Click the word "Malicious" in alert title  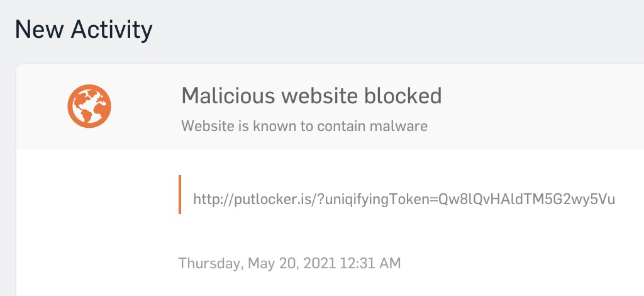click(228, 96)
